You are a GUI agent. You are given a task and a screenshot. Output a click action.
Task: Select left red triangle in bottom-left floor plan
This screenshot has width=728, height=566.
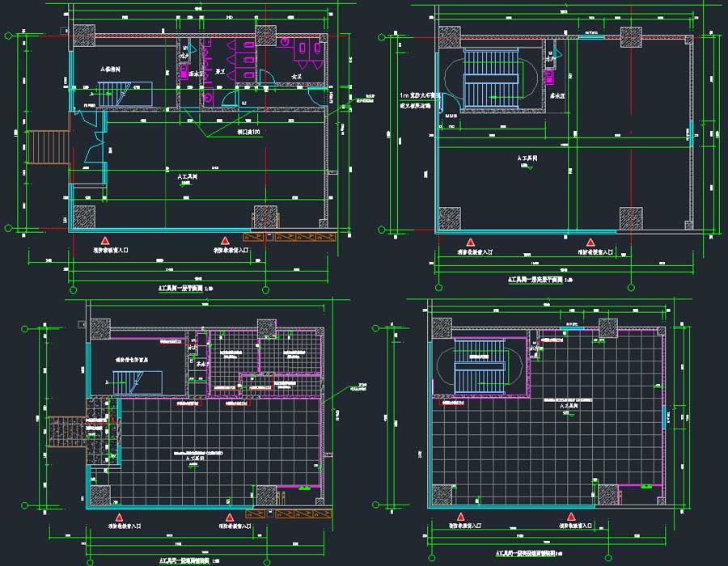[x=119, y=516]
